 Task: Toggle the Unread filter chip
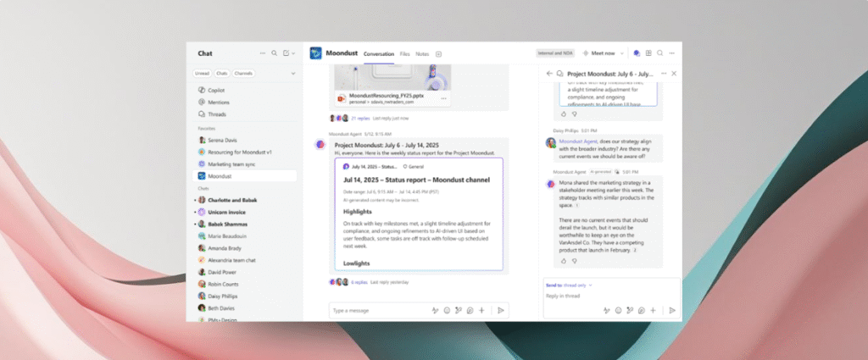tap(202, 73)
